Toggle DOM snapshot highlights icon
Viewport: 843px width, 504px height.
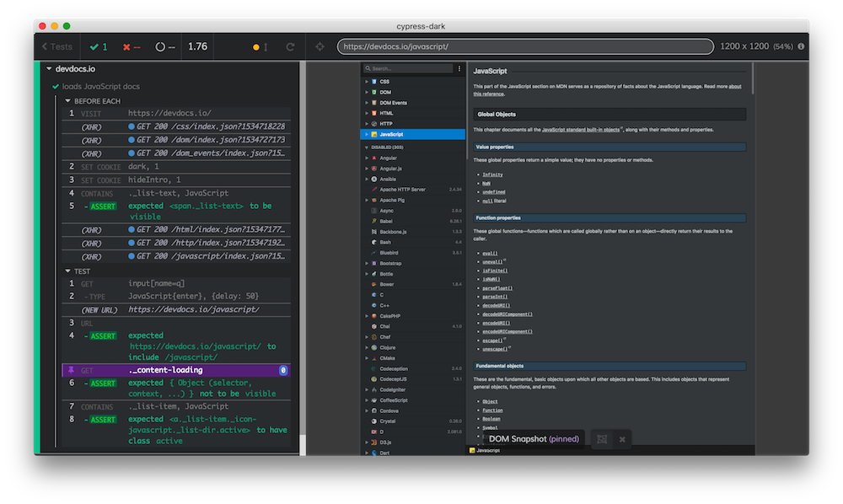[x=602, y=439]
